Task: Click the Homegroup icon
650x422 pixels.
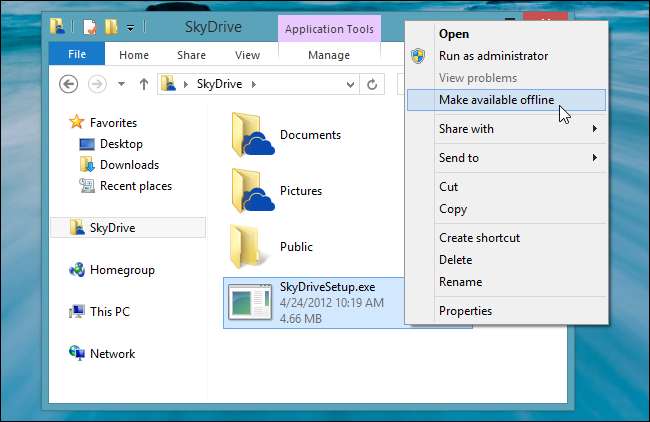Action: click(x=77, y=270)
